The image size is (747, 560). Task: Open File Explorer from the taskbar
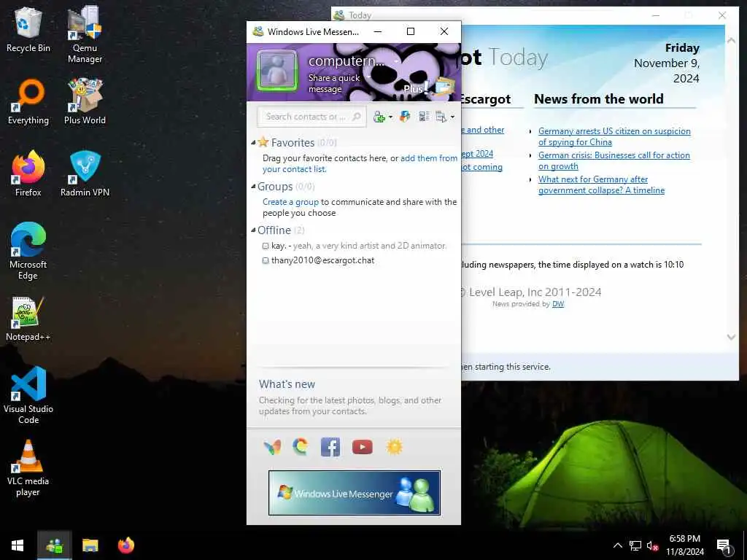(90, 545)
